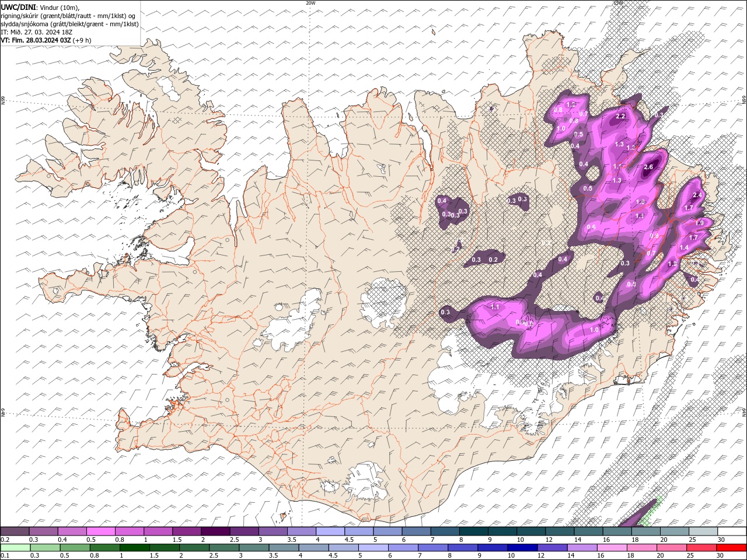Click the 0.6 snowfall value on the map
This screenshot has height=560, width=747.
(x=591, y=227)
